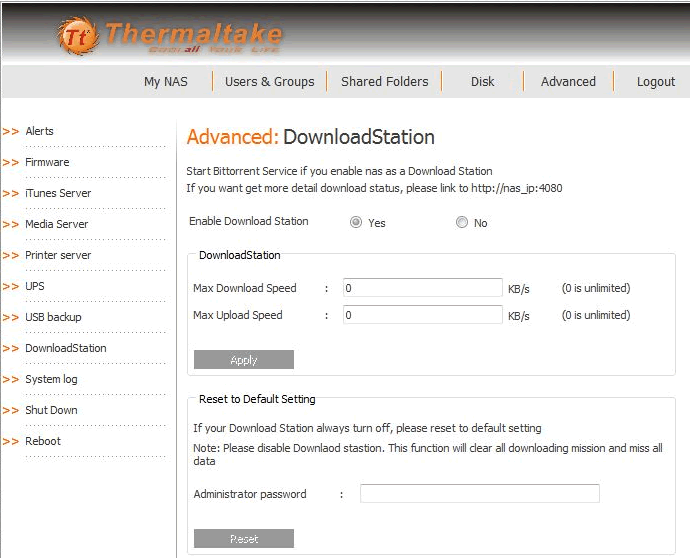Click the 'Advanced: DownloadStation' page heading
Viewport: 690px width, 558px height.
pyautogui.click(x=311, y=137)
